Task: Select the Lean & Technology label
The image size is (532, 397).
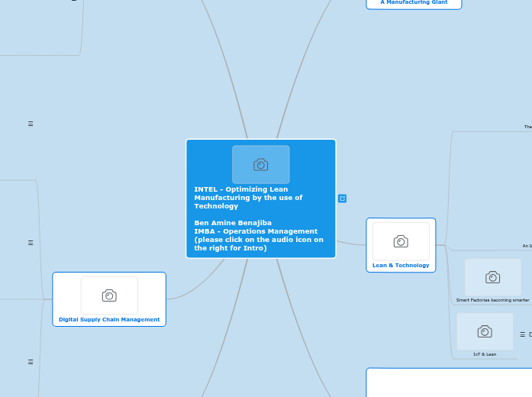Action: pos(401,265)
